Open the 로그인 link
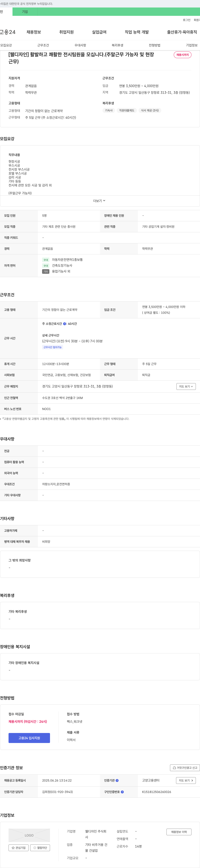The image size is (200, 868). coord(186,20)
